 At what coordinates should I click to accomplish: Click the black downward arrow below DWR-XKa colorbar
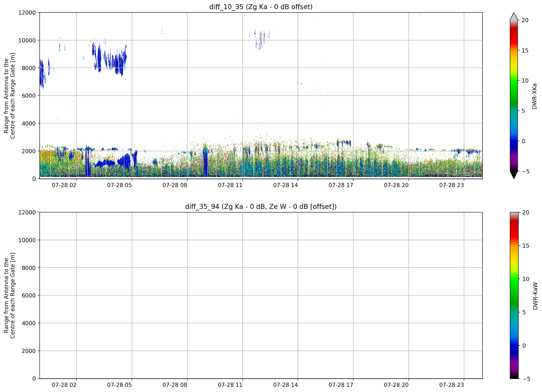(x=514, y=175)
